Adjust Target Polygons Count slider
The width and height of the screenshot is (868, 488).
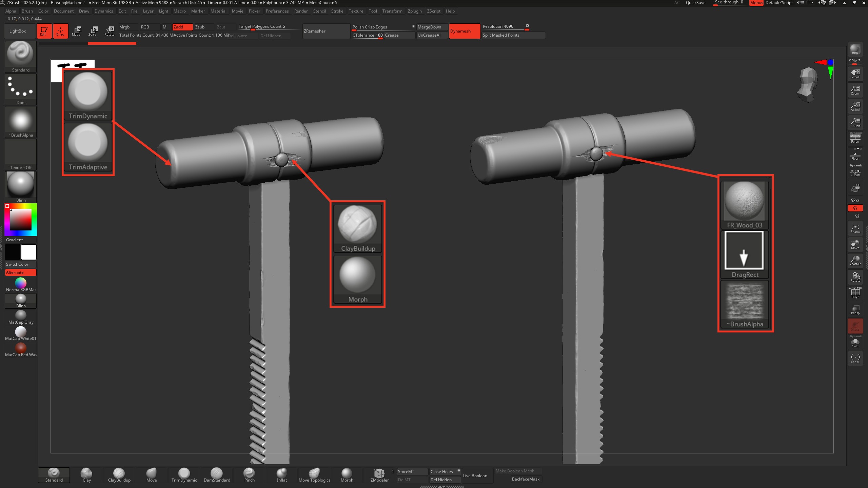coord(269,27)
